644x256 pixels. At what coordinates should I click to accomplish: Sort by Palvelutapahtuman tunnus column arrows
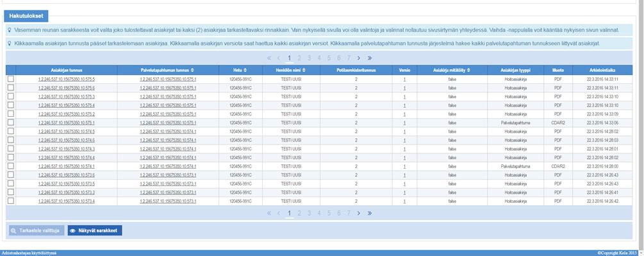192,71
